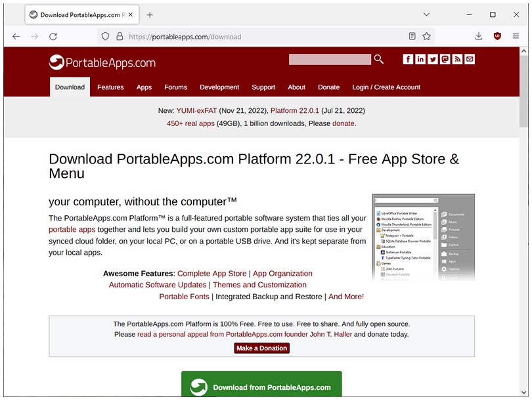This screenshot has height=401, width=532.
Task: Click the LinkedIn icon in header
Action: point(420,59)
